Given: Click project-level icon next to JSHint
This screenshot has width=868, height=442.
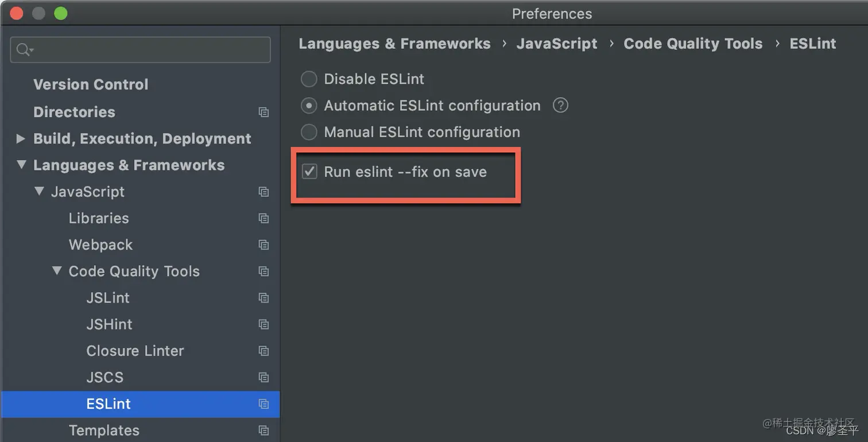Looking at the screenshot, I should click(x=263, y=324).
